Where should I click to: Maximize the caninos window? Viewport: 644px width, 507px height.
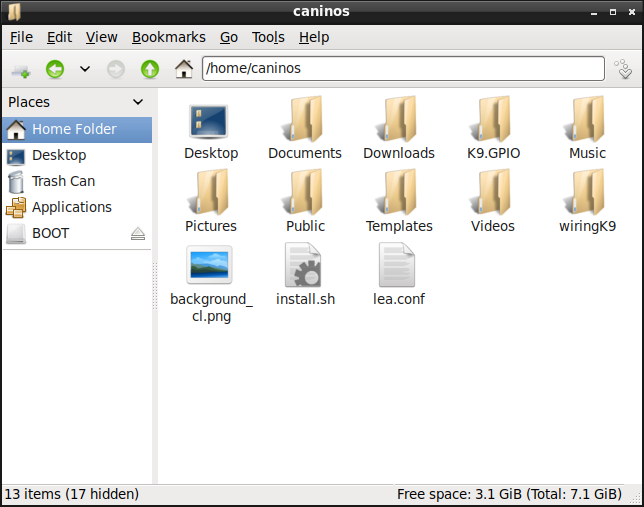pyautogui.click(x=613, y=12)
